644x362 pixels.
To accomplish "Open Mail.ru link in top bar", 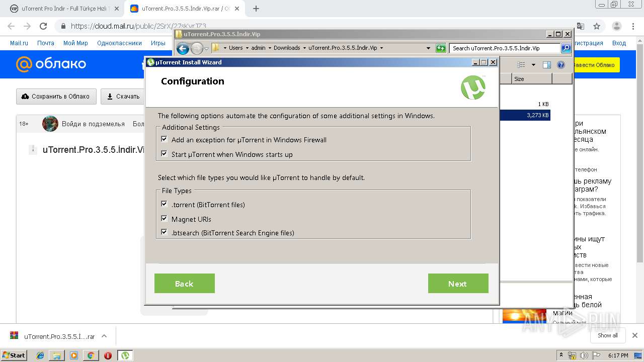I will click(x=19, y=43).
